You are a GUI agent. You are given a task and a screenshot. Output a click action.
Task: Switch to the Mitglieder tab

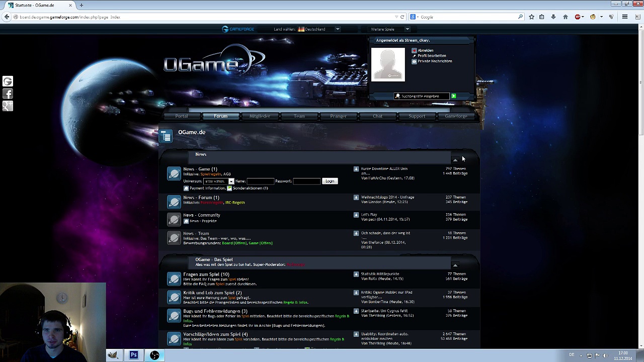pos(260,116)
